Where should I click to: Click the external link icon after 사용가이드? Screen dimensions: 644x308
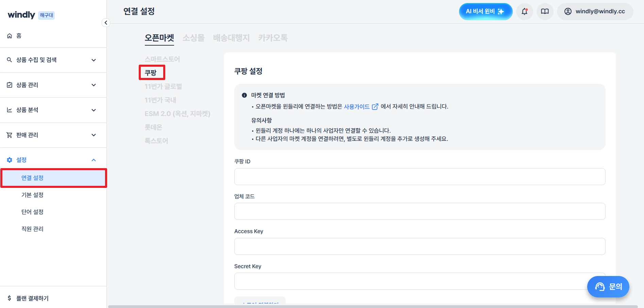[375, 107]
